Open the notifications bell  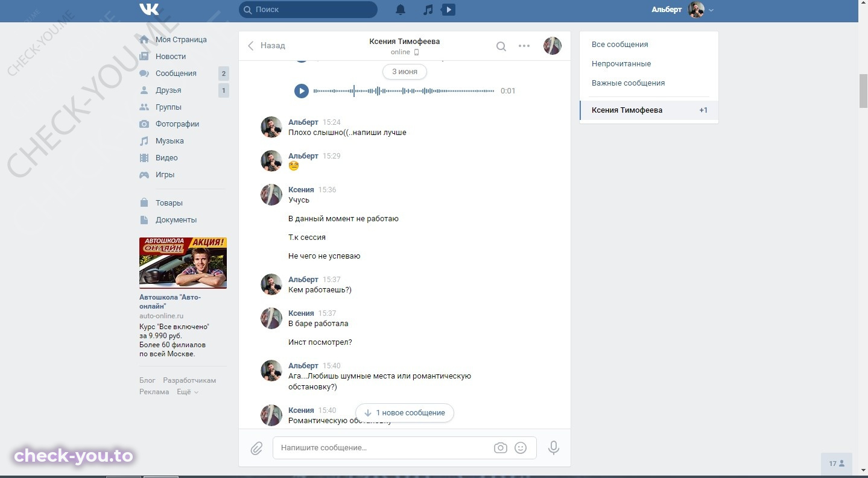click(401, 10)
